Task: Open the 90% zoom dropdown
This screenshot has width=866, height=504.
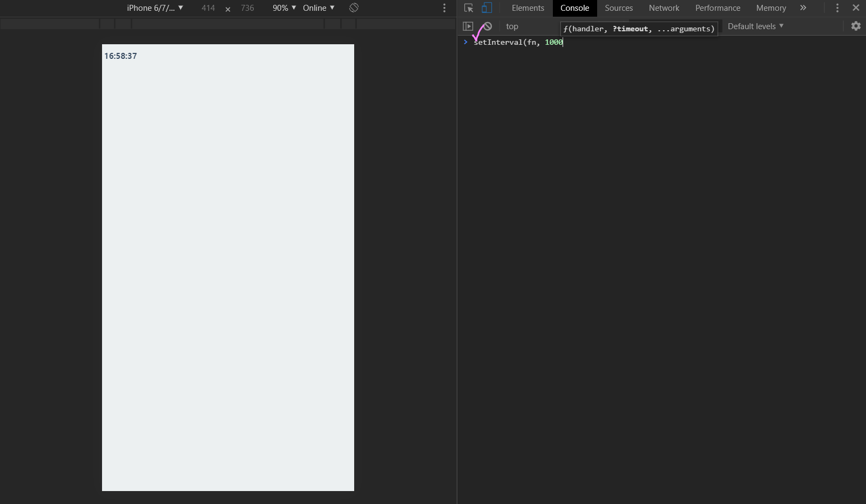Action: coord(284,8)
